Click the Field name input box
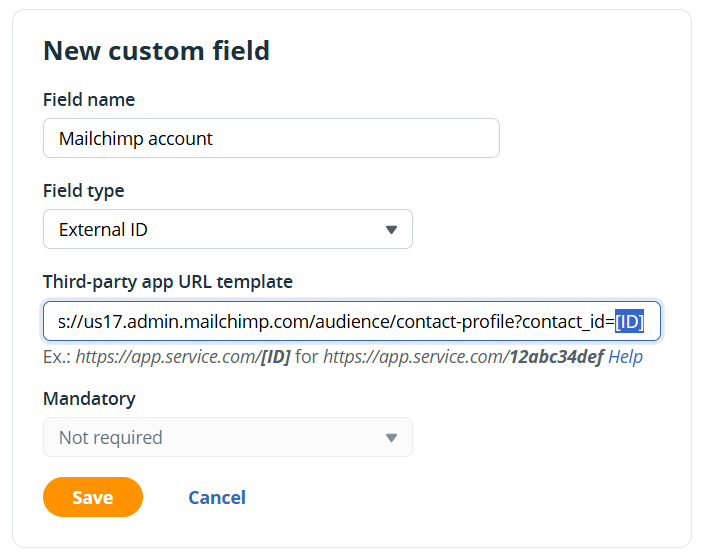The width and height of the screenshot is (706, 560). point(271,138)
